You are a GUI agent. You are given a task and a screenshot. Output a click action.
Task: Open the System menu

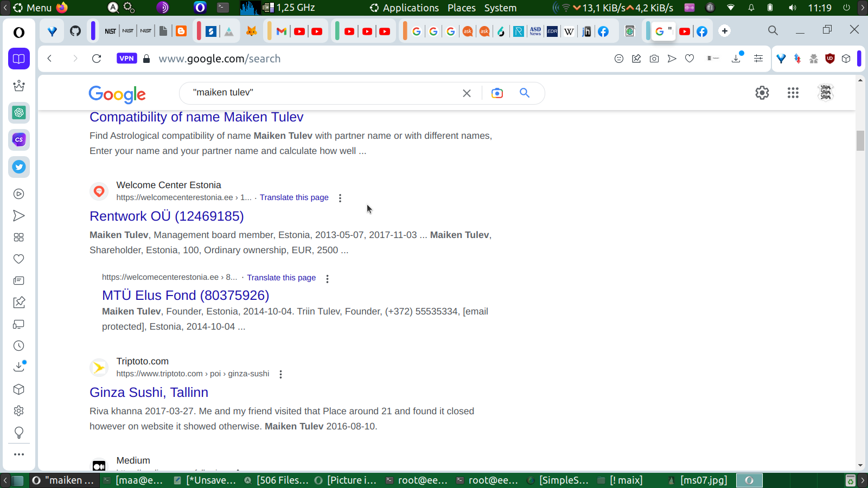pyautogui.click(x=500, y=8)
